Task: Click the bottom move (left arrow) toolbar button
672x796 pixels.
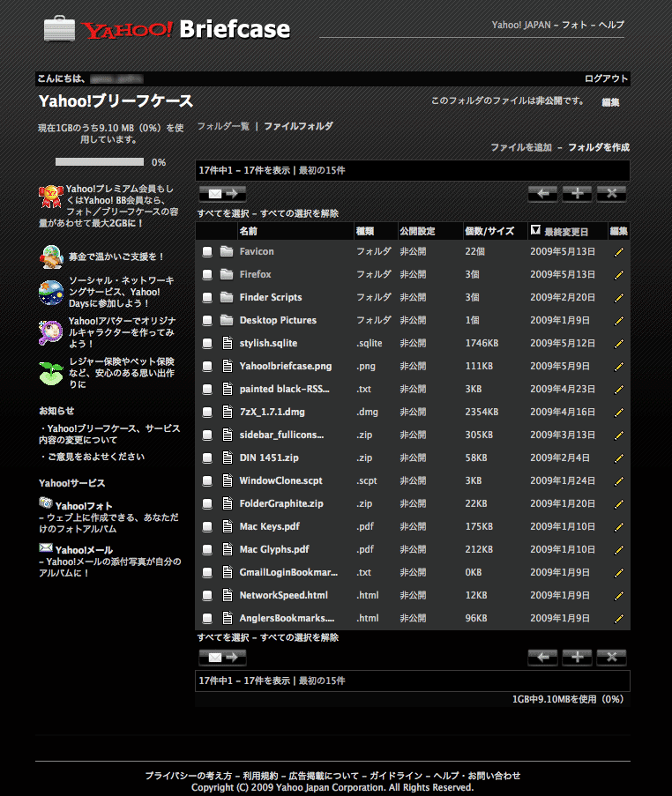Action: pyautogui.click(x=542, y=658)
